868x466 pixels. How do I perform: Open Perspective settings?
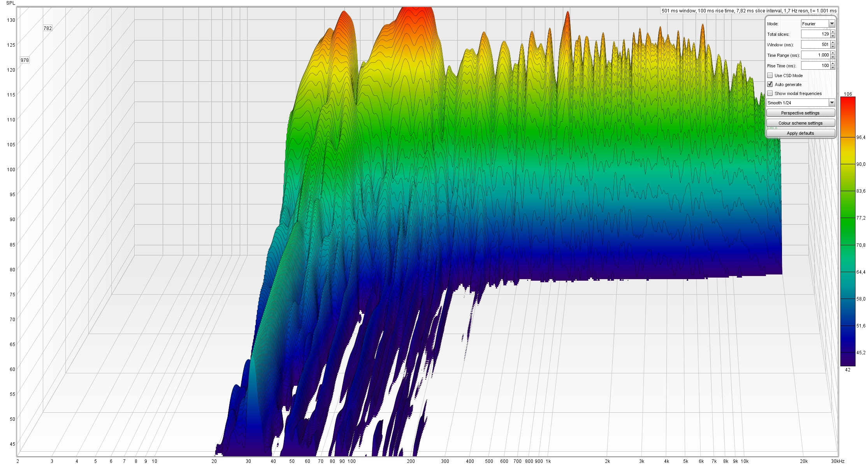pyautogui.click(x=801, y=113)
